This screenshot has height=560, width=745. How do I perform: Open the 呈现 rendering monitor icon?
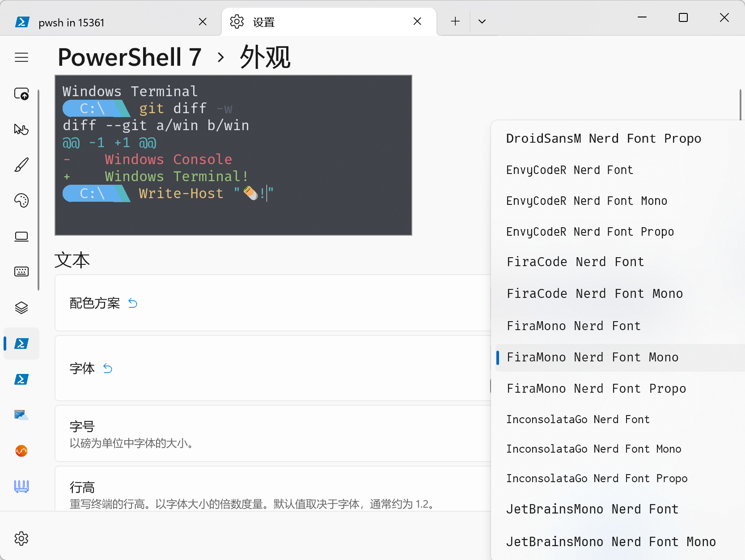(x=21, y=237)
